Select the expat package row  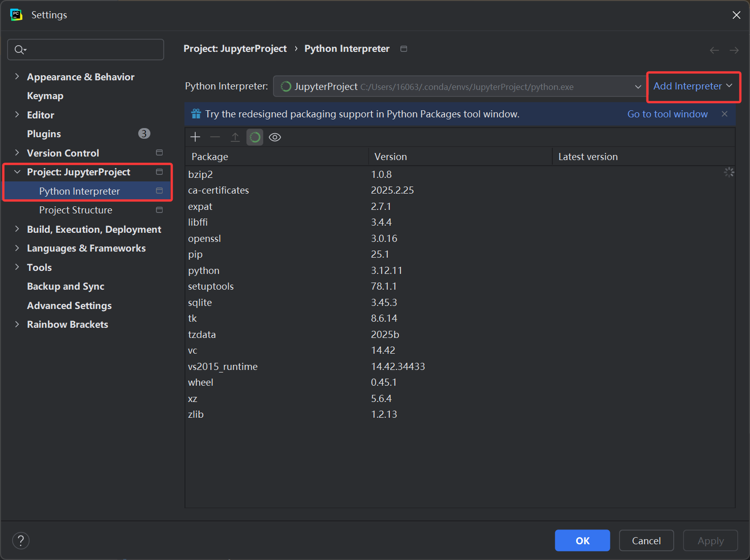[460, 206]
